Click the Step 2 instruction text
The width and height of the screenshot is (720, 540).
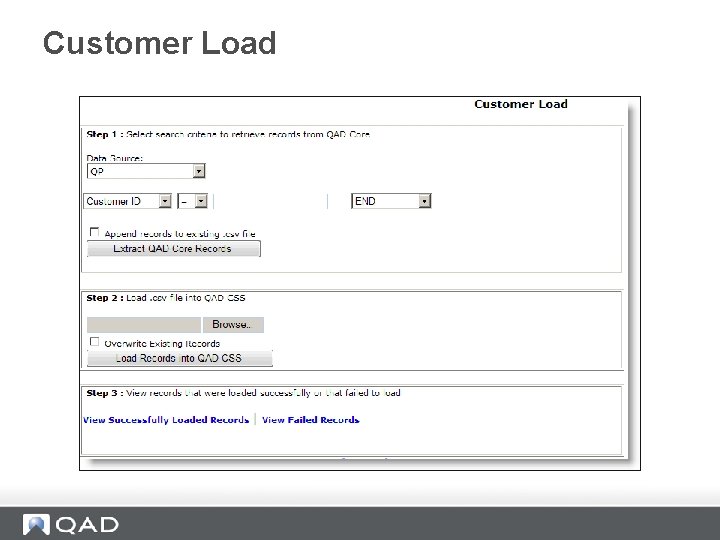coord(166,298)
